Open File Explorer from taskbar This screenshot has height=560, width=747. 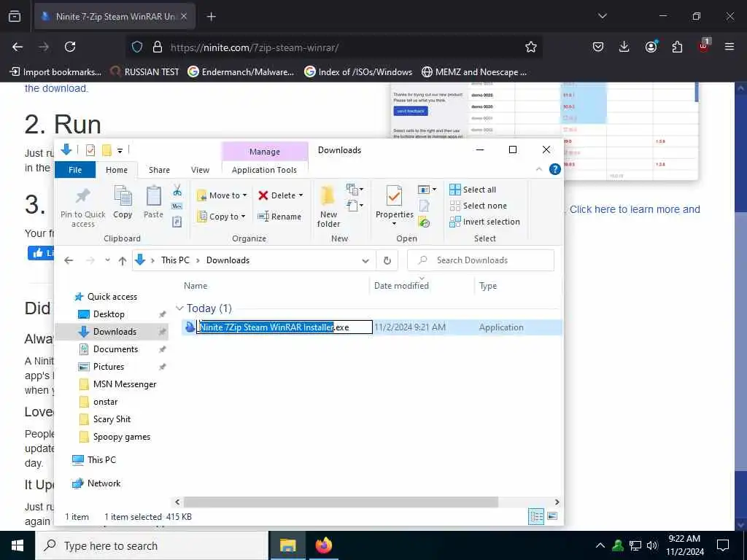click(x=287, y=545)
